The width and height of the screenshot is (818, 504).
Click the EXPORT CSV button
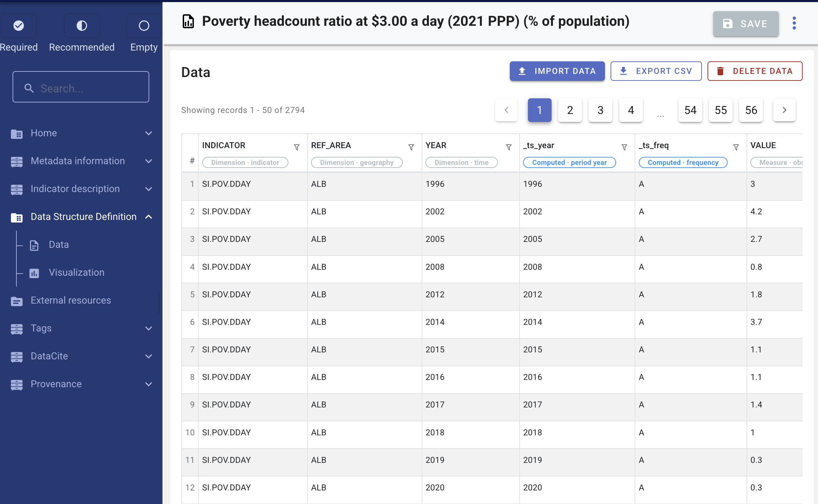tap(656, 71)
